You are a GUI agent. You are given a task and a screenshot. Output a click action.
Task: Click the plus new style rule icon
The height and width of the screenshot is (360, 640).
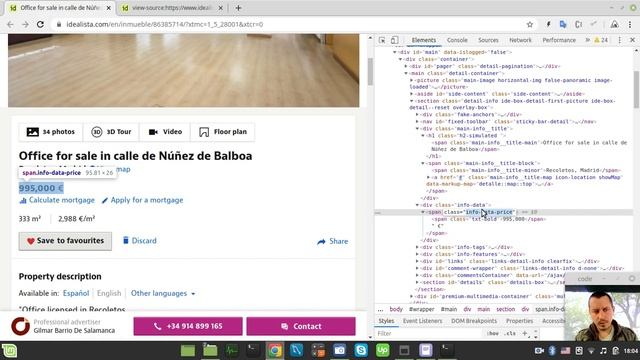tap(525, 333)
